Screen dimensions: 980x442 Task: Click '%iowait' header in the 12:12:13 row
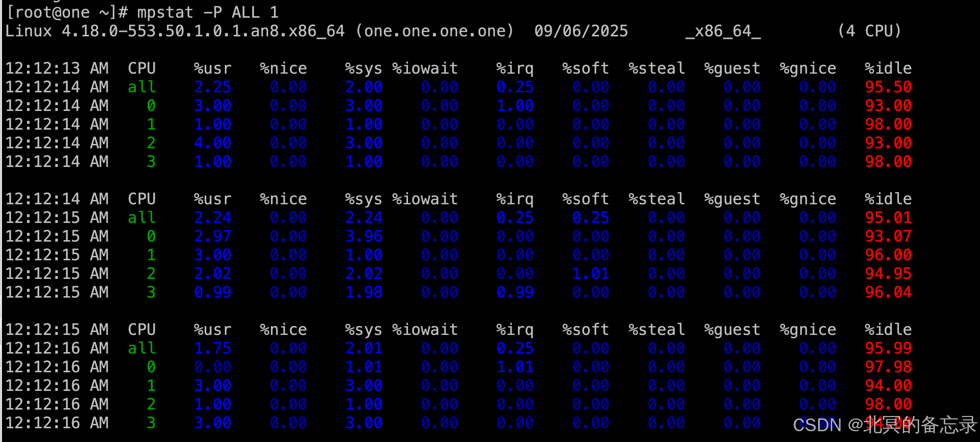tap(425, 68)
